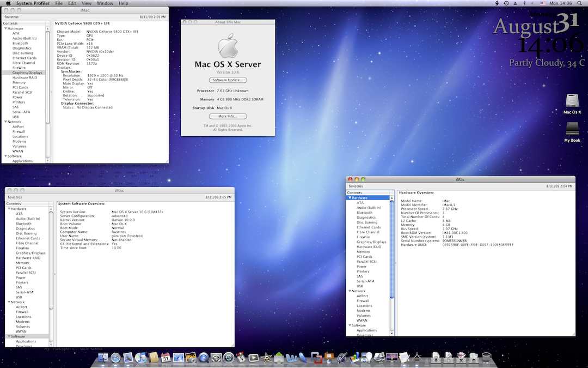Screen dimensions: 588x368
Task: Click Version 10.6 text in About This Mac
Action: tap(228, 72)
